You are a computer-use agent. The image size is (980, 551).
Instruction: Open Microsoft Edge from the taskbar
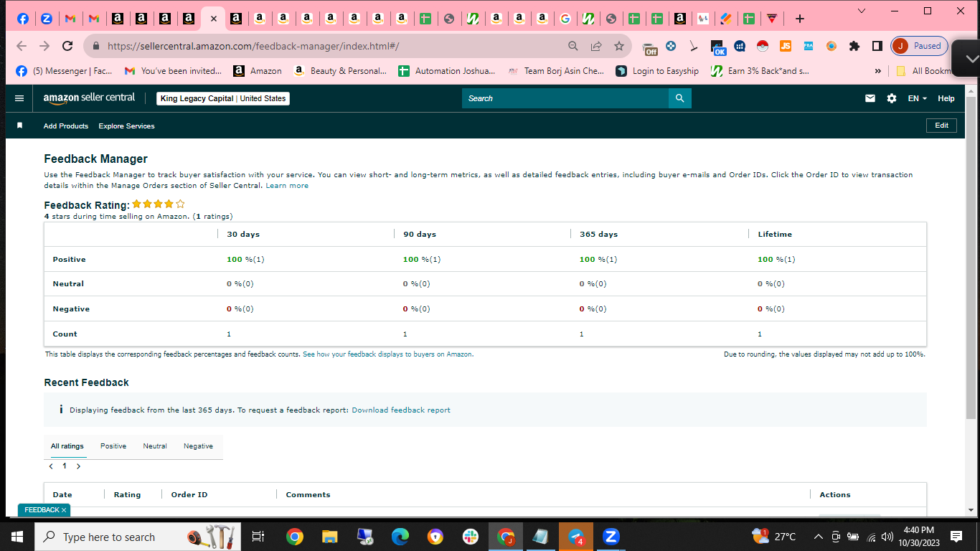coord(400,537)
